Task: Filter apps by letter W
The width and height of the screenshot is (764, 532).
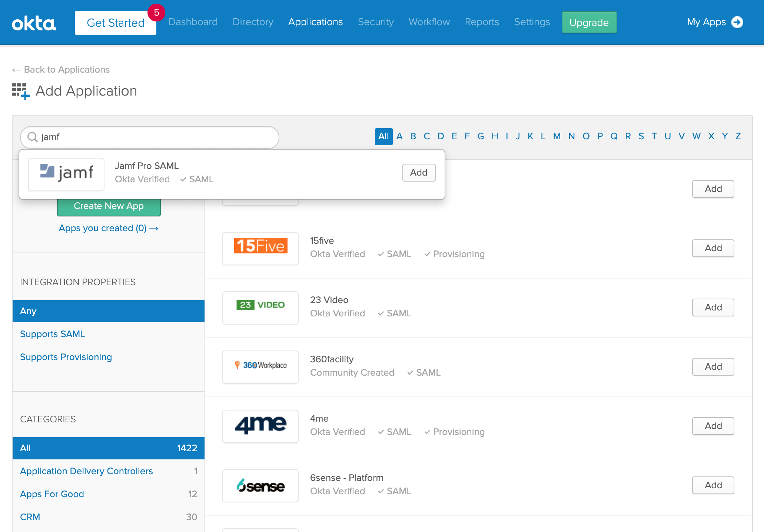Action: pyautogui.click(x=697, y=136)
